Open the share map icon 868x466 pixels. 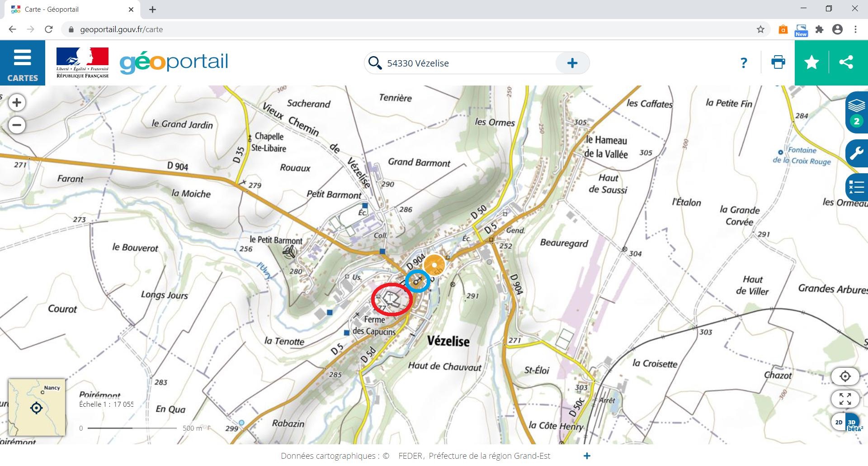pos(846,62)
